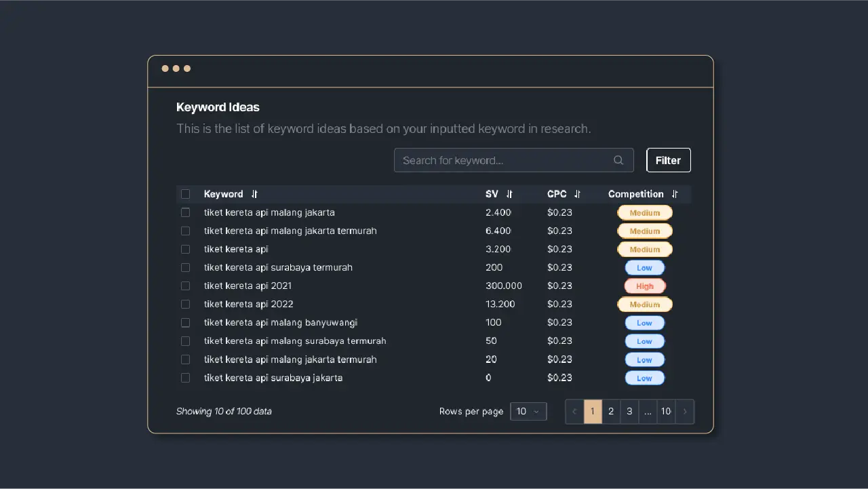Image resolution: width=868 pixels, height=489 pixels.
Task: Click the magnifier icon in search field
Action: pos(618,160)
